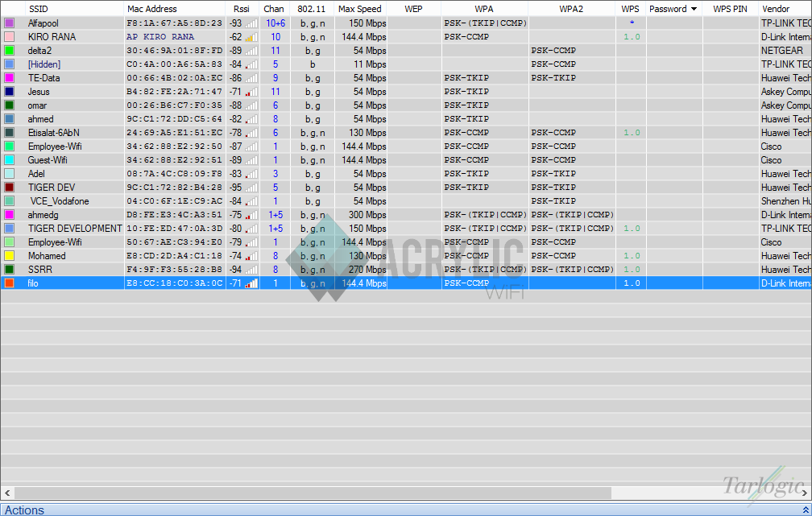Click the WEP column header
Viewport: 812px width, 516px height.
point(414,9)
